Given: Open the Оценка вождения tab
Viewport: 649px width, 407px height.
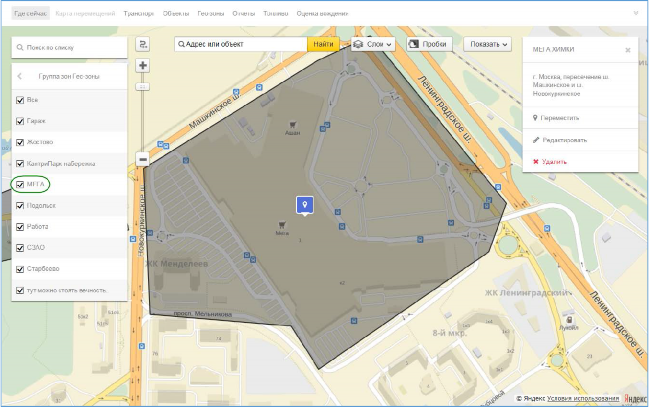Looking at the screenshot, I should tap(322, 14).
